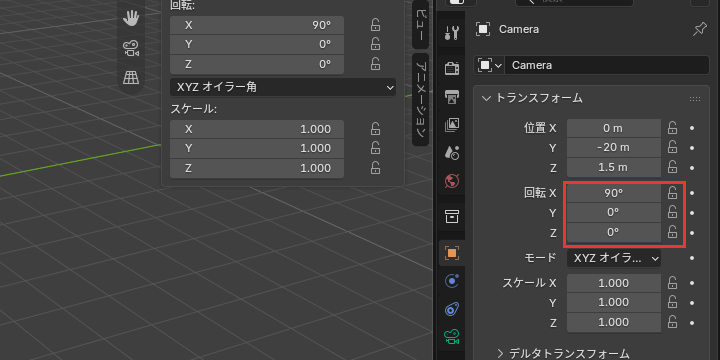Viewport: 720px width, 360px height.
Task: Open the モード XYZ オイラ... dropdown
Action: point(614,259)
